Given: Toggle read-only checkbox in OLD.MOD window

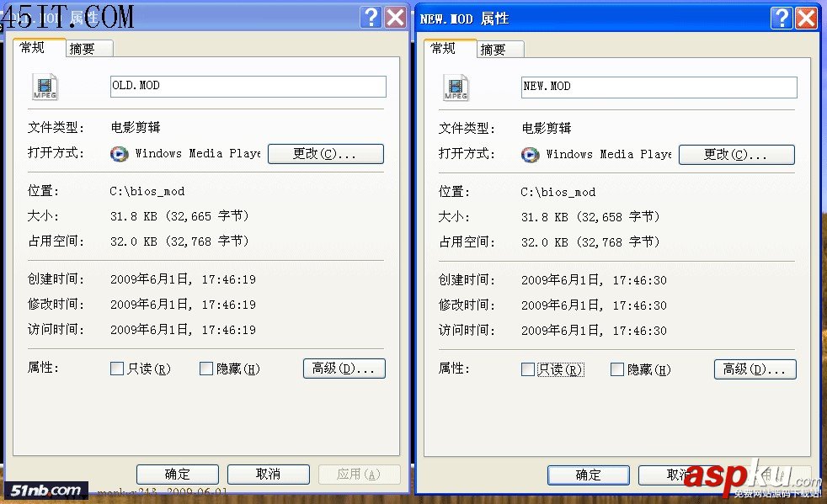Looking at the screenshot, I should coord(116,369).
